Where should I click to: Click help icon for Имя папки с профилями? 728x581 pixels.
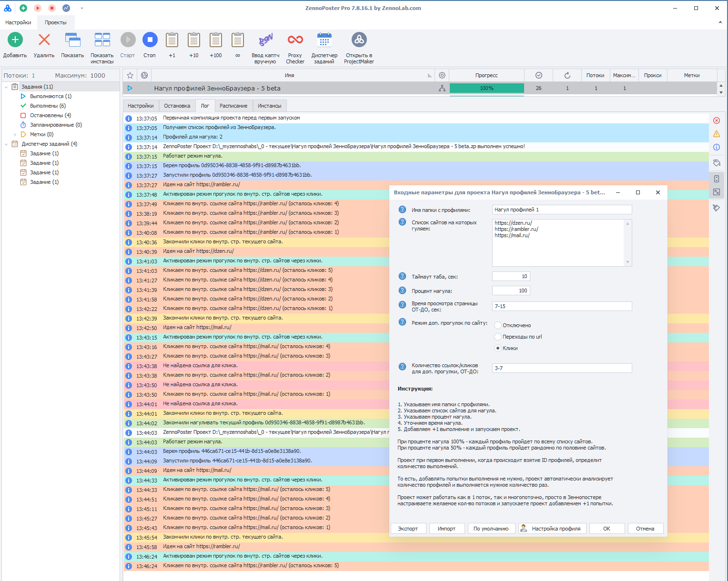[402, 210]
